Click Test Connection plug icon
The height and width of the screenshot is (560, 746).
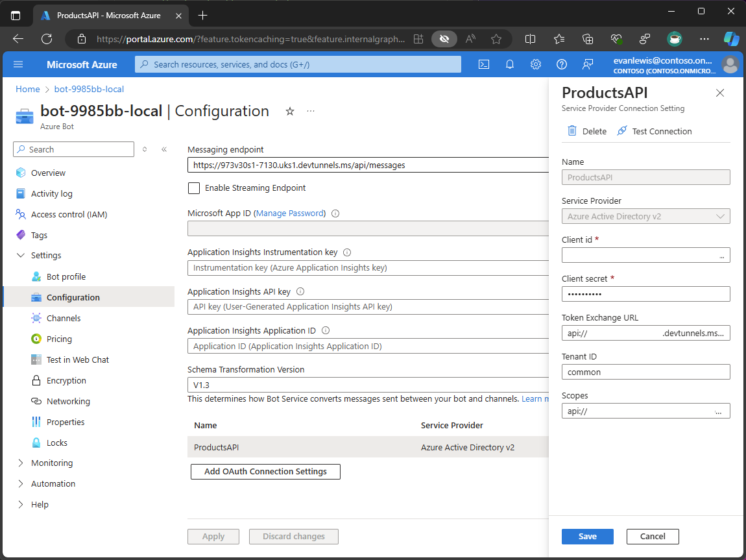621,131
